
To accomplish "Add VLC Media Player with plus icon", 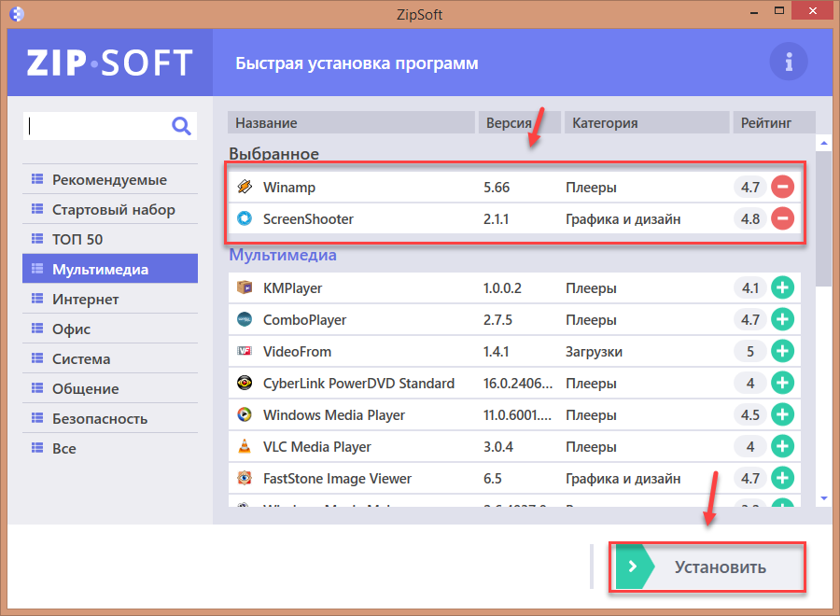I will (x=782, y=447).
